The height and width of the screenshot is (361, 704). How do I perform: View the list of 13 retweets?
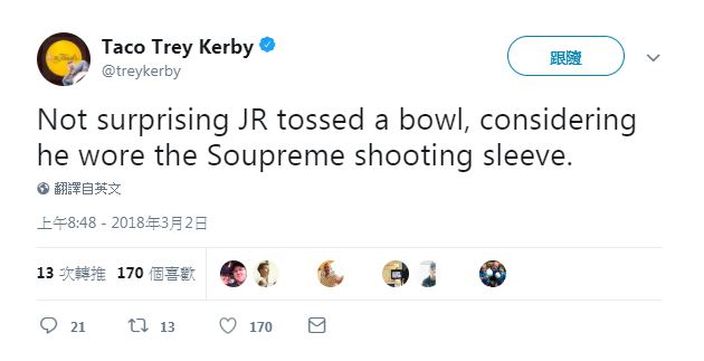tap(71, 273)
